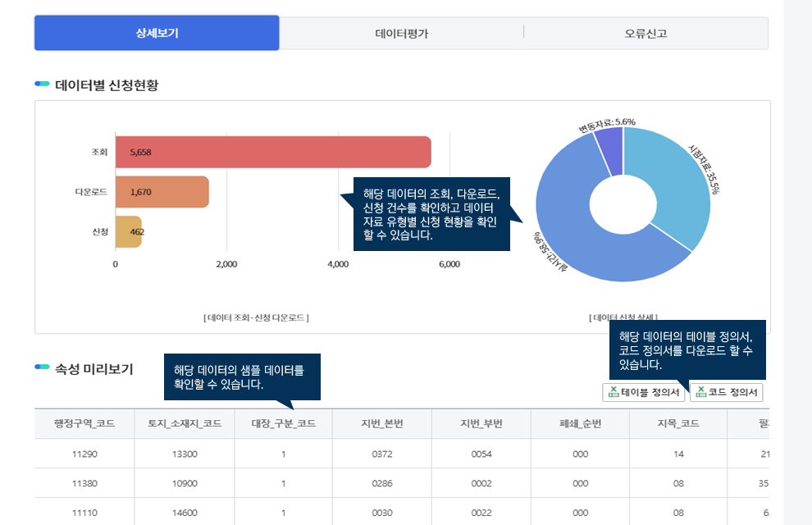The image size is (812, 525).
Task: Open the 데이터평가 tab
Action: click(401, 34)
